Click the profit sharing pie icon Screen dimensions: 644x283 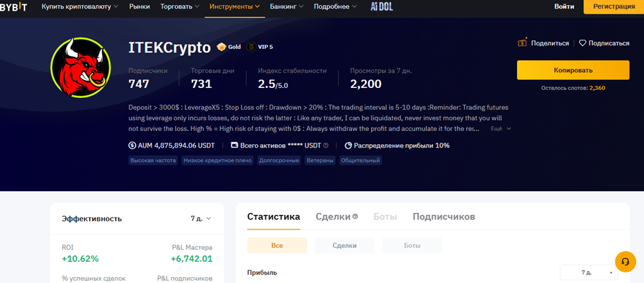click(x=348, y=145)
